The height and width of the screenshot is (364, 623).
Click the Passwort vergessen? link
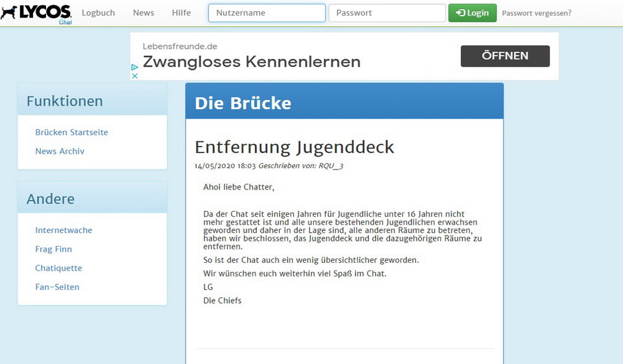tap(537, 13)
